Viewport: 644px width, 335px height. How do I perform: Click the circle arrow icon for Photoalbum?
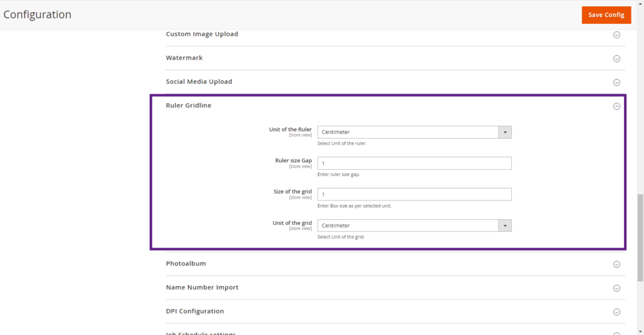point(616,265)
